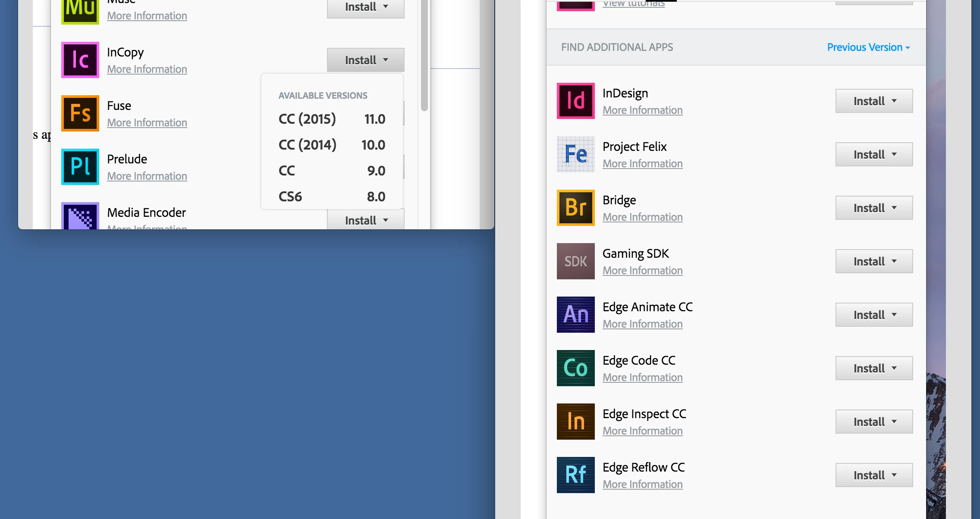
Task: Click the InCopy app icon
Action: (x=80, y=60)
